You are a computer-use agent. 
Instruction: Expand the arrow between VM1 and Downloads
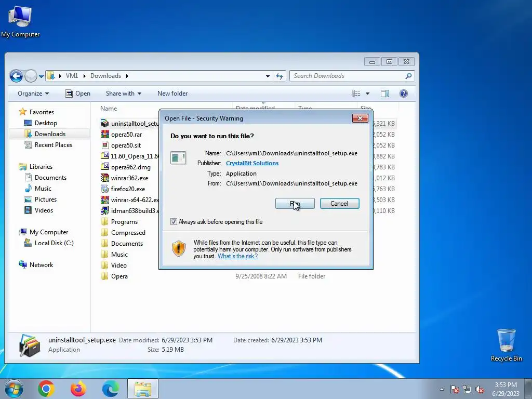(x=84, y=76)
